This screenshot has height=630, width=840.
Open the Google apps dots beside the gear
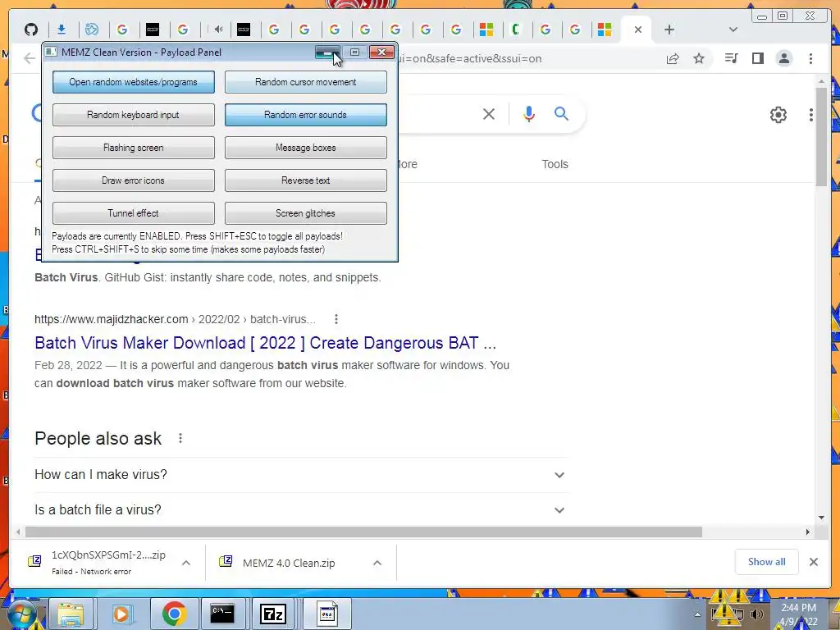coord(811,115)
